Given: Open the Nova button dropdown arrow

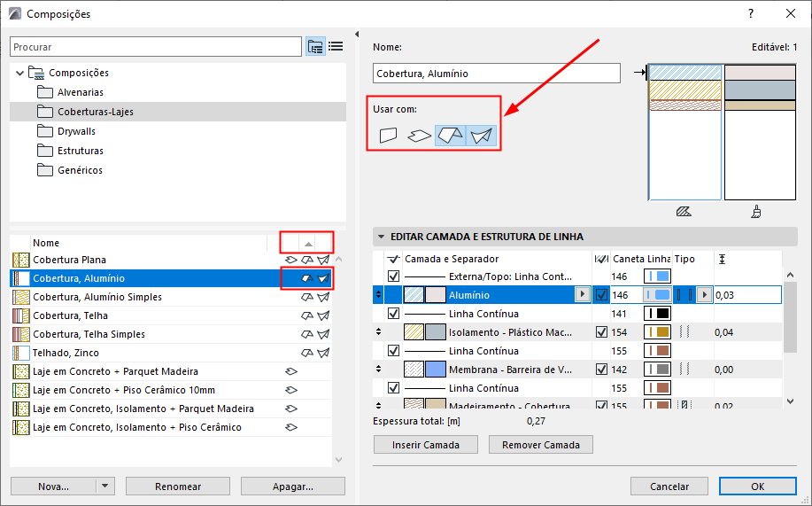Looking at the screenshot, I should coord(105,487).
